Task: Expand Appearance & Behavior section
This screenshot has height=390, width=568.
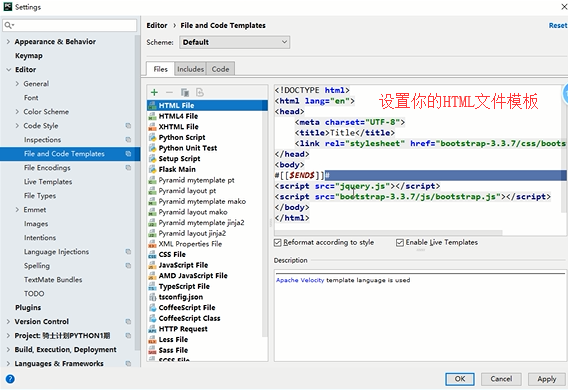Action: tap(8, 42)
